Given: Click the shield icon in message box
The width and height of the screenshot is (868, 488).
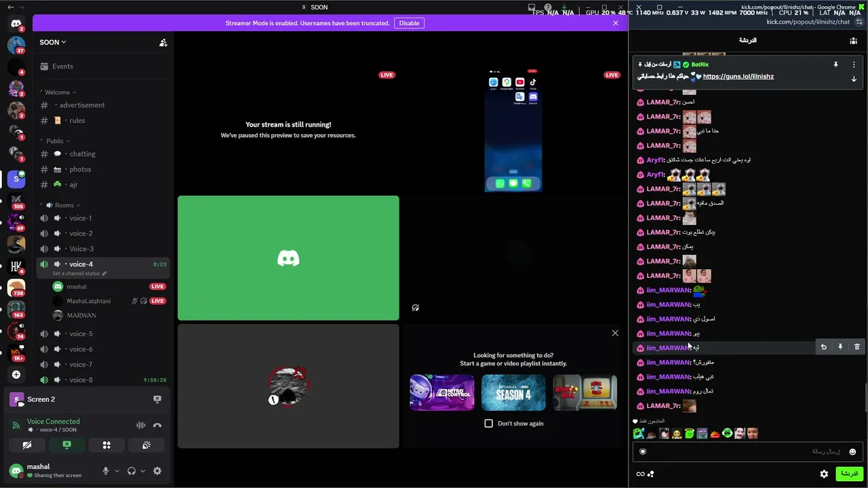Looking at the screenshot, I should [x=643, y=451].
